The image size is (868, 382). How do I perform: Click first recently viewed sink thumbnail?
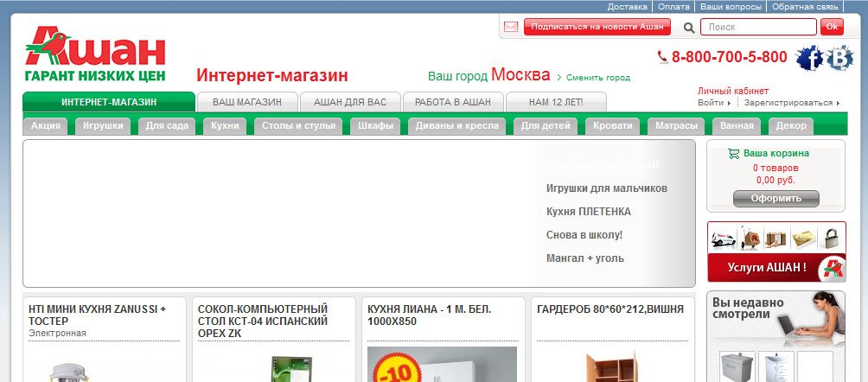point(737,366)
